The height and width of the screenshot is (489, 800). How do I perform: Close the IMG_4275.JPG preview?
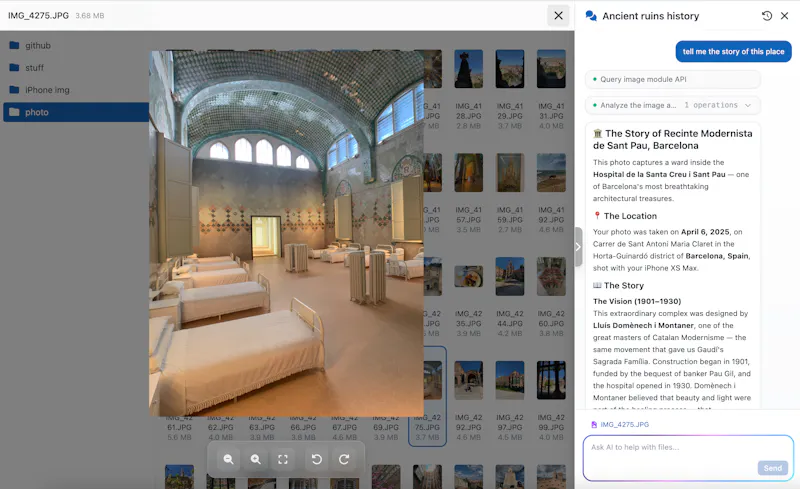558,16
